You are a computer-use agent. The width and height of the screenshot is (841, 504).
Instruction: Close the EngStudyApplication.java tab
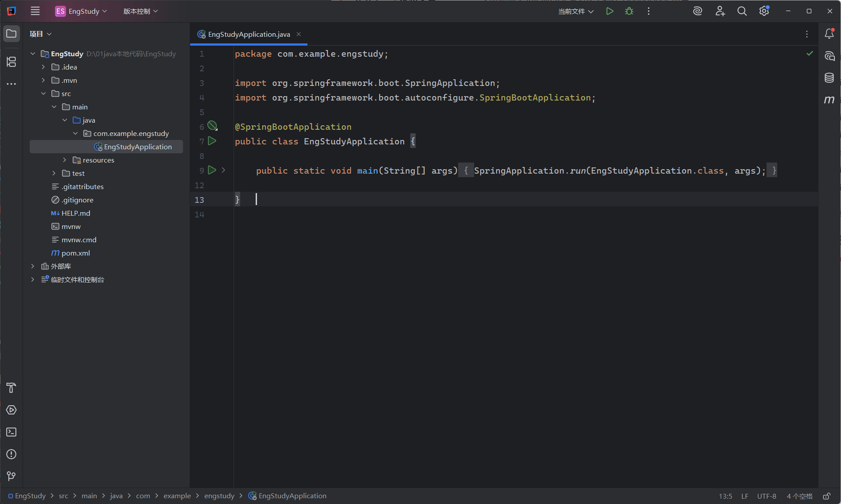[x=299, y=34]
